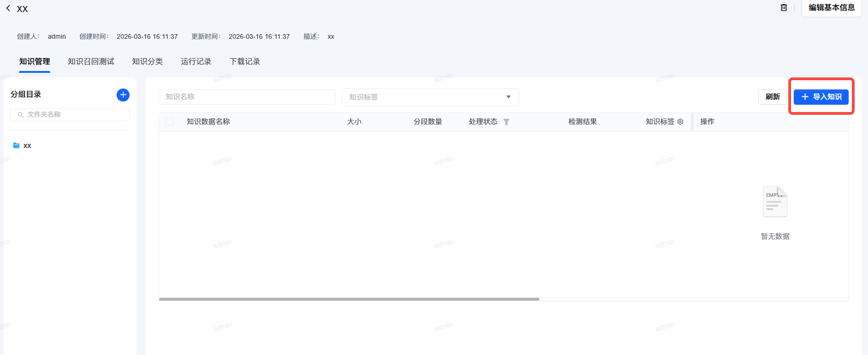Click the 暂无数据 empty-state text
868x355 pixels.
tap(775, 237)
